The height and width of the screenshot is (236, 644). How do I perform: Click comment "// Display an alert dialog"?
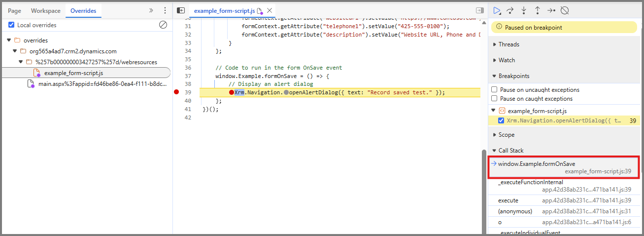(271, 84)
